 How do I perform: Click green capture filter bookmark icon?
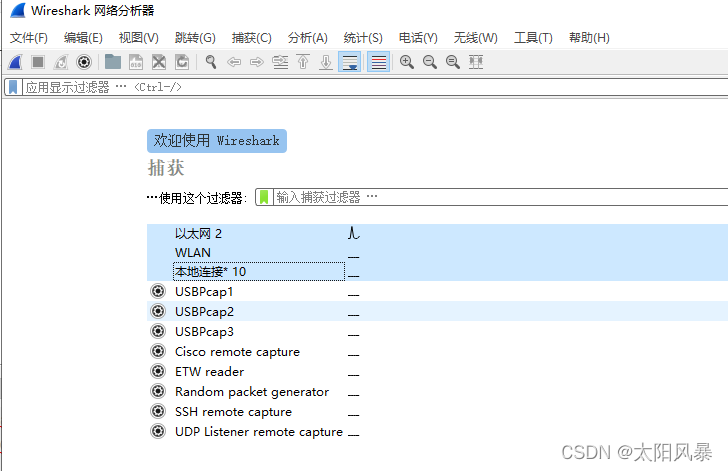click(x=264, y=197)
